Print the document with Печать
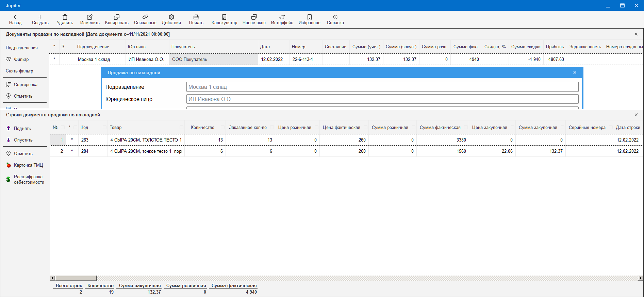 tap(196, 20)
